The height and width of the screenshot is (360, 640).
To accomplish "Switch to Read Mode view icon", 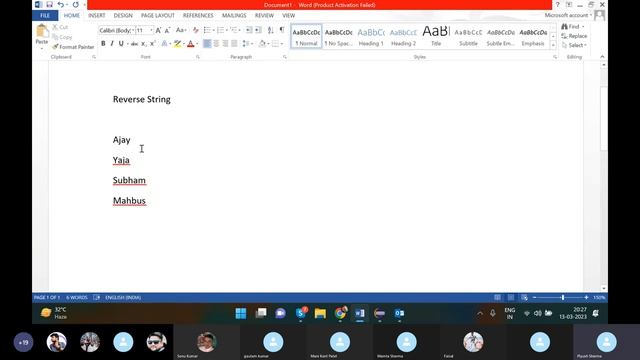I will coord(498,298).
